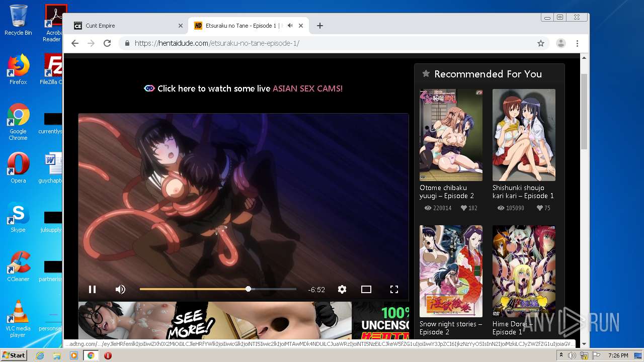Open the network tray icon
Viewport: 644px width, 362px height.
[585, 355]
